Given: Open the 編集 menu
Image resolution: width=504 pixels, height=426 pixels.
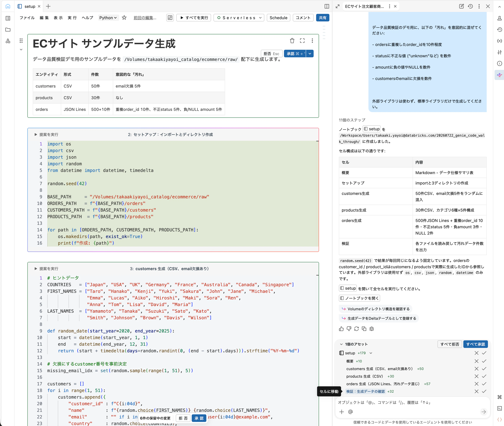Looking at the screenshot, I should pyautogui.click(x=44, y=18).
